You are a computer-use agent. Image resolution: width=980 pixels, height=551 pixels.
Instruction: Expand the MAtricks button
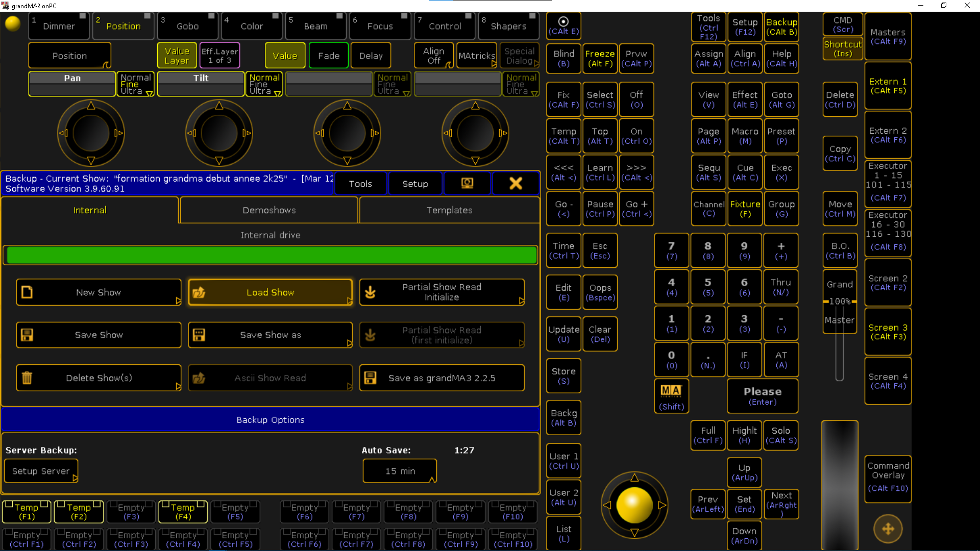pos(477,56)
